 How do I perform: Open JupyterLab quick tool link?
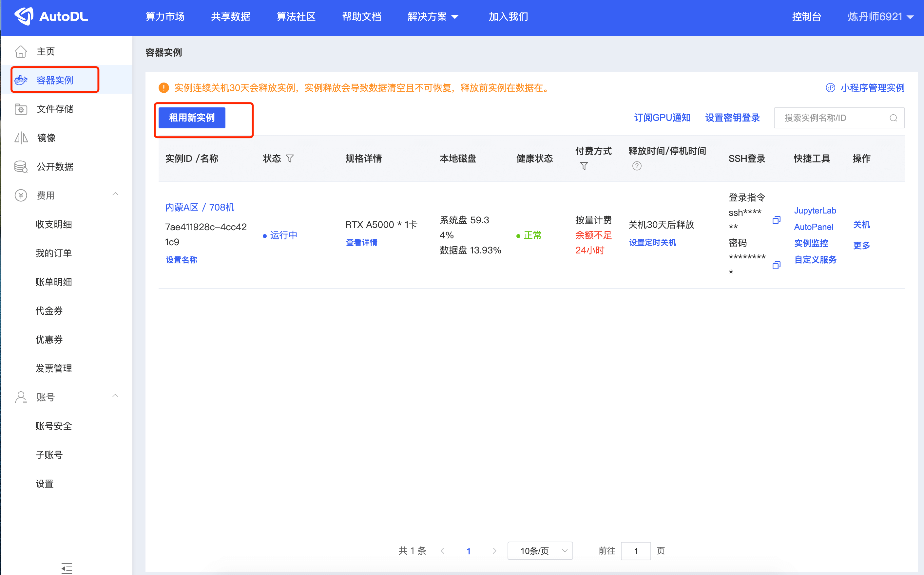click(x=815, y=211)
